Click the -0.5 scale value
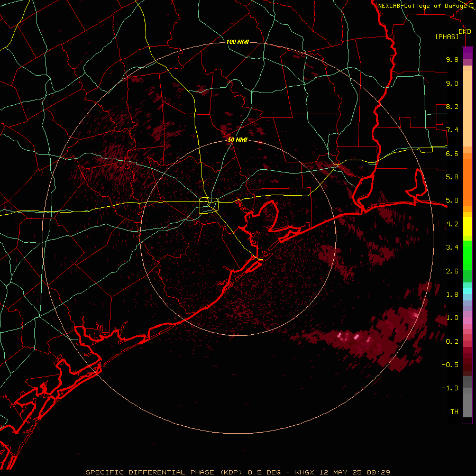This screenshot has height=476, width=476. (450, 365)
